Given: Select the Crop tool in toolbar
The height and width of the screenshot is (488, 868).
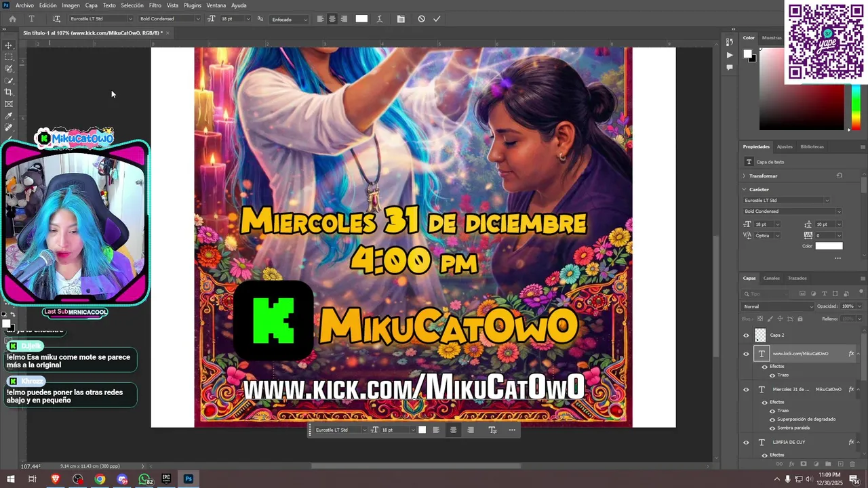Looking at the screenshot, I should click(x=9, y=92).
